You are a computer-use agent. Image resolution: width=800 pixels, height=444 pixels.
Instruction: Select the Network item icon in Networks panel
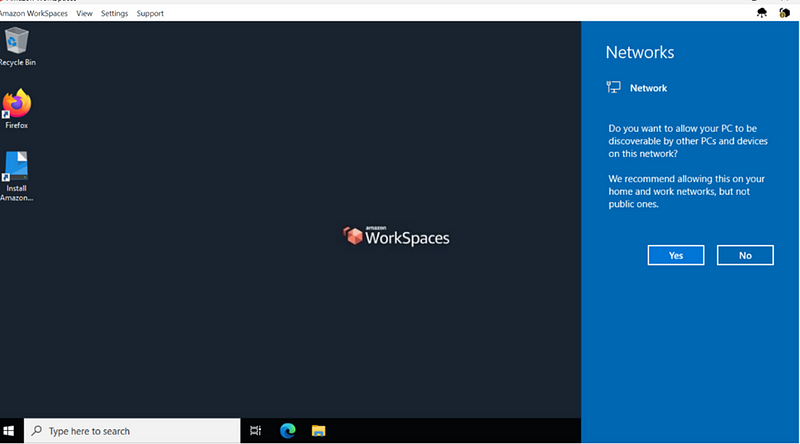613,87
